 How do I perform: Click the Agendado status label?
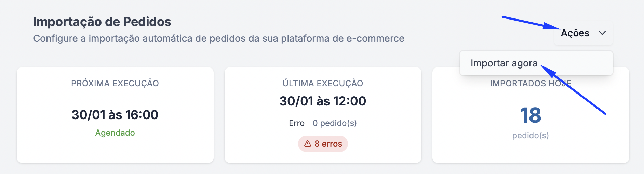[x=115, y=133]
